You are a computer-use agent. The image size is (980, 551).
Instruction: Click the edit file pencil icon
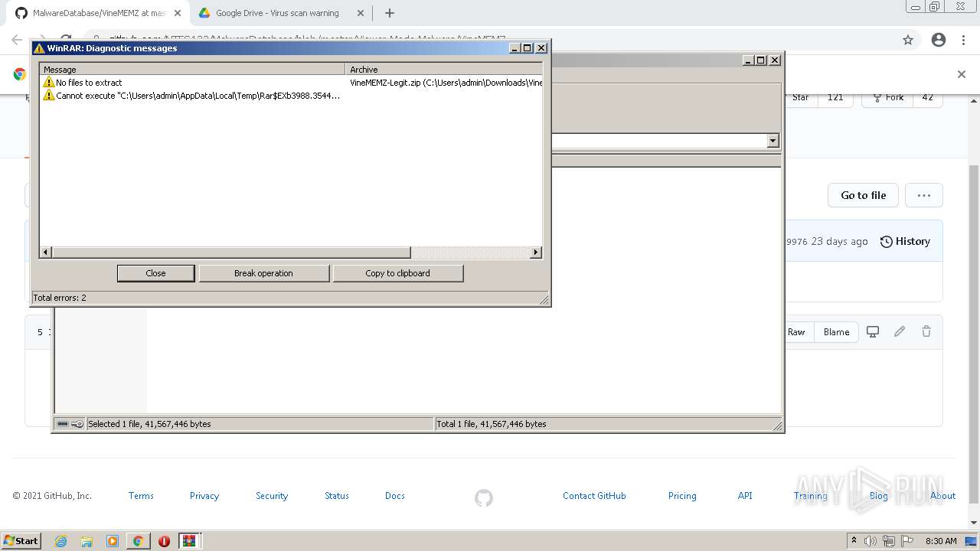[900, 331]
